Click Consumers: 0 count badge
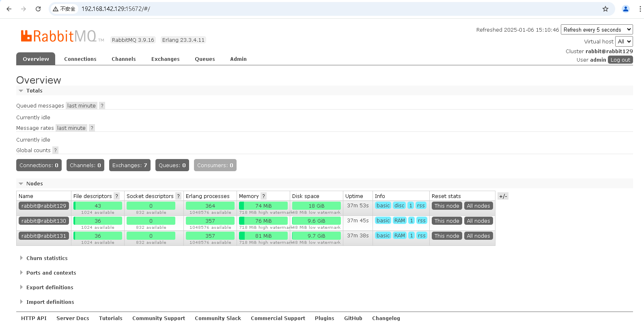 pos(215,165)
